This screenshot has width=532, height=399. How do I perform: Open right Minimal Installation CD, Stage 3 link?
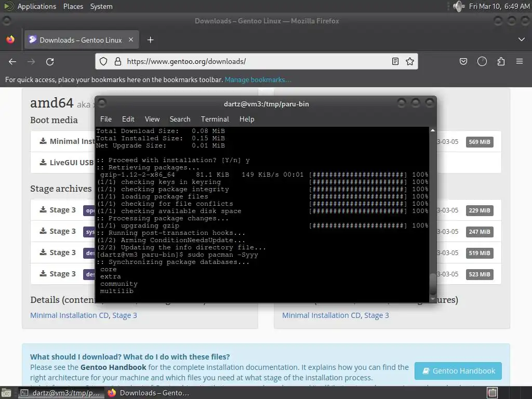click(x=336, y=315)
